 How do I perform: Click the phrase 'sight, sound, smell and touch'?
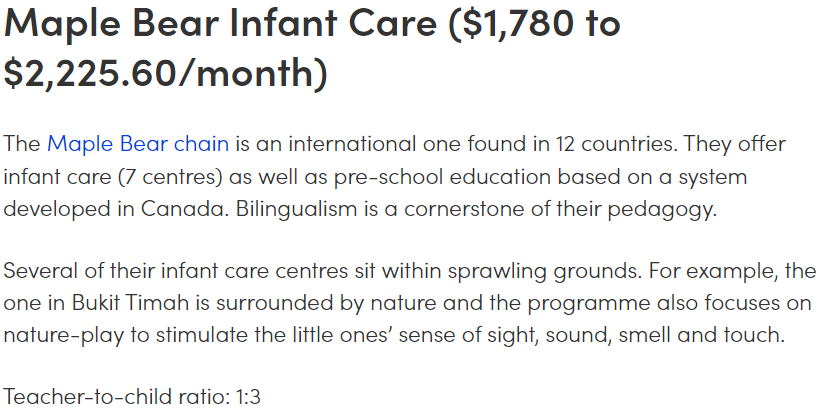click(636, 335)
